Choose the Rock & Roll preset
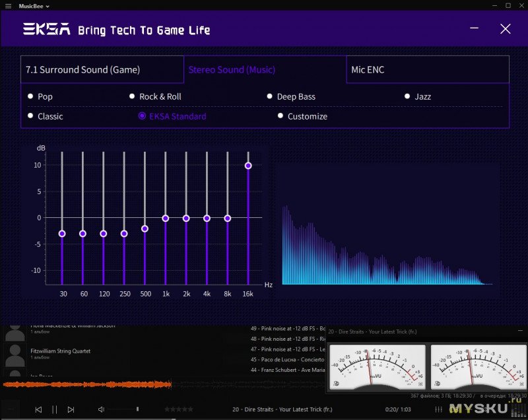Viewport: 528px width, 420px height. click(x=133, y=96)
